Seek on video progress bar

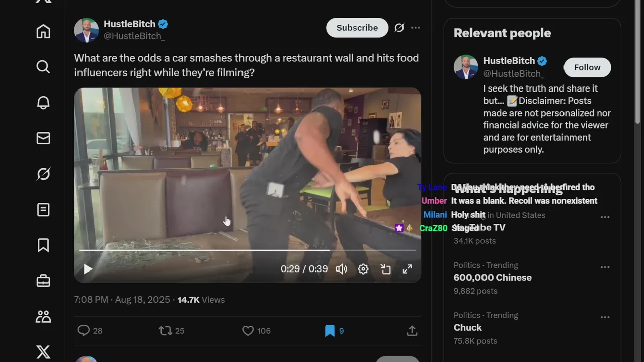tap(248, 250)
